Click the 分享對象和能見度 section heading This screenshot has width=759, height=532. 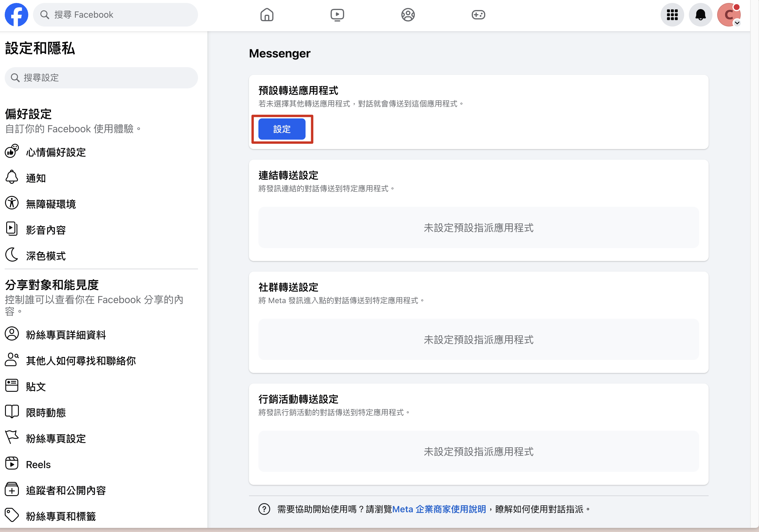52,285
